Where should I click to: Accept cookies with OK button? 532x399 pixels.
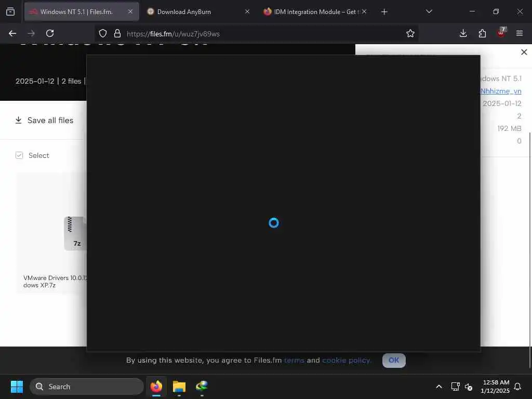(394, 361)
